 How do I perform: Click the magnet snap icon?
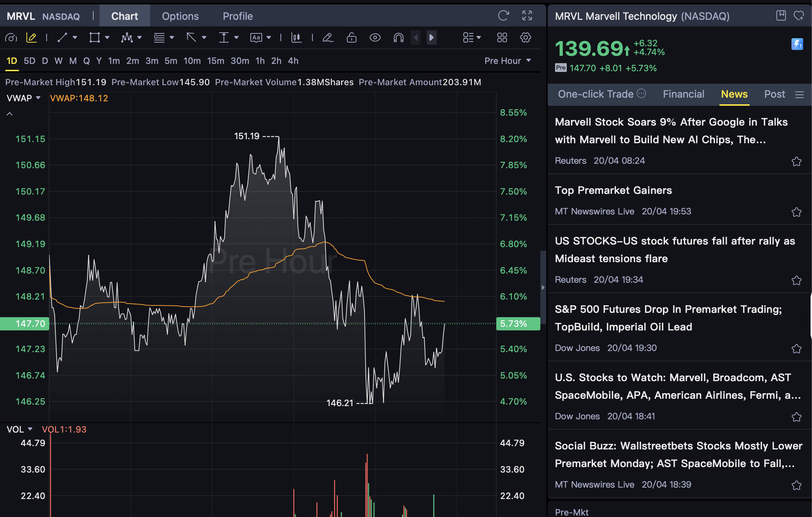(398, 37)
